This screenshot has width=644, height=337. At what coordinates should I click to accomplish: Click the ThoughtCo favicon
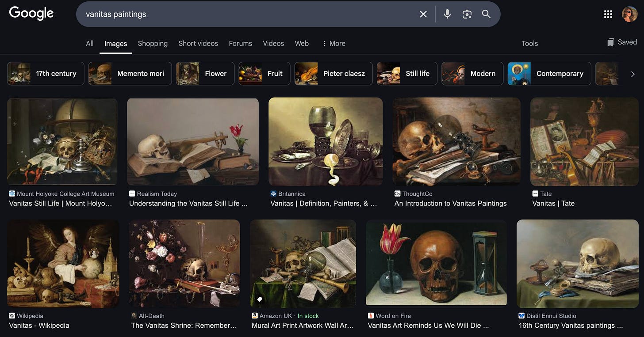click(397, 193)
